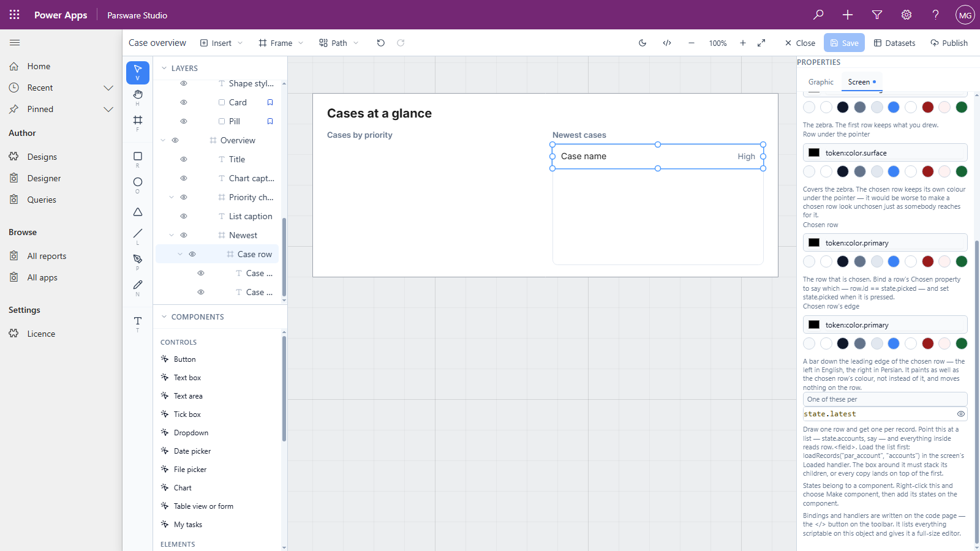Collapse the Components panel

click(164, 317)
